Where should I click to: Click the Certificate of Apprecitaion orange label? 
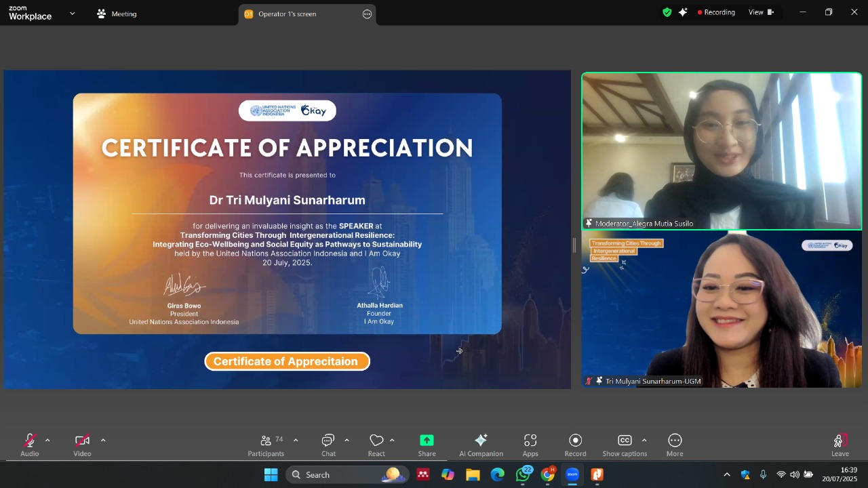point(287,361)
